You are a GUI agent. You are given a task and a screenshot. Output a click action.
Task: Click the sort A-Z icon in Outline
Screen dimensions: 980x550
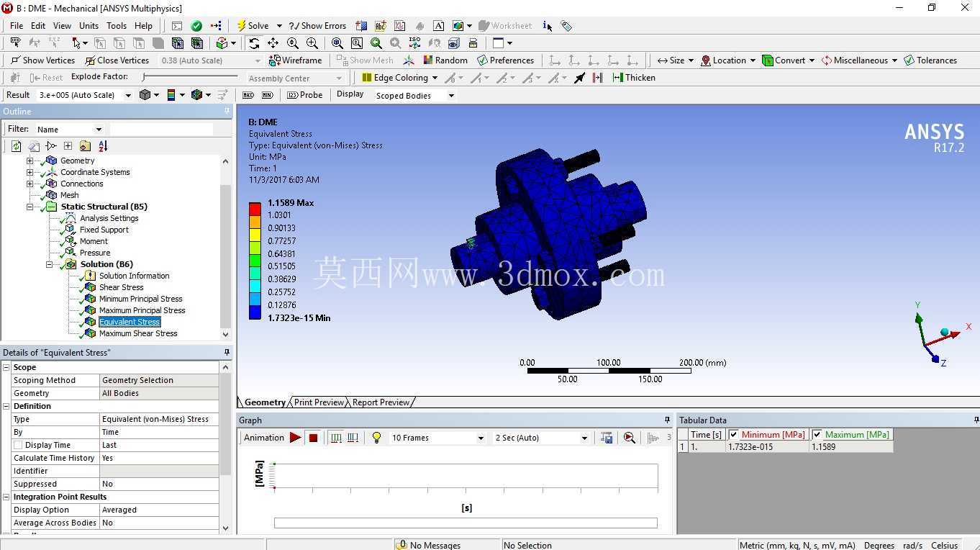pyautogui.click(x=103, y=146)
